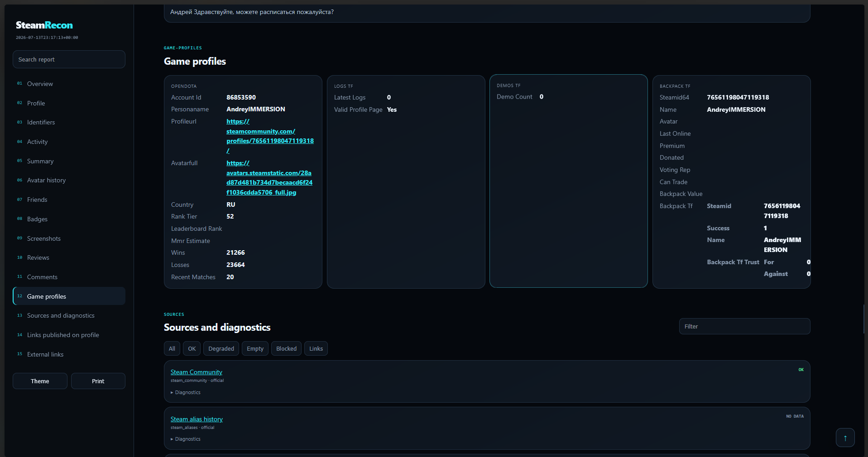Navigate to Avatar history
The width and height of the screenshot is (868, 457).
pyautogui.click(x=69, y=180)
